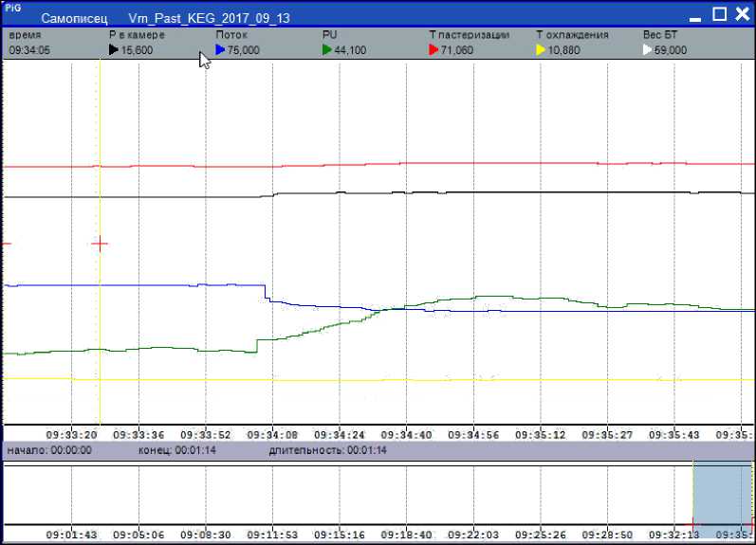The image size is (756, 545).
Task: Click 09:15:16 on the overview time axis
Action: tap(339, 535)
